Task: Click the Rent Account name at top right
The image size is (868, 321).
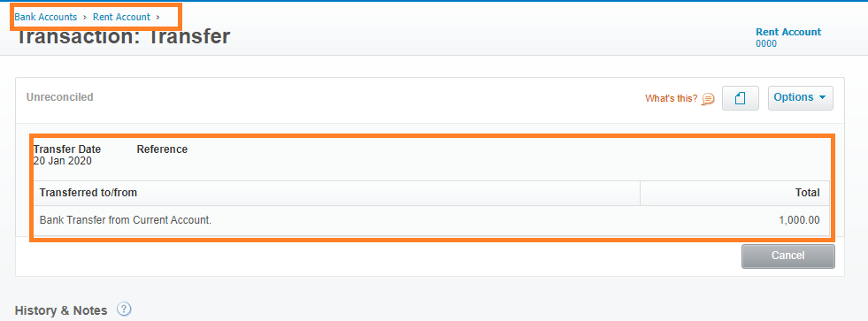Action: click(788, 32)
